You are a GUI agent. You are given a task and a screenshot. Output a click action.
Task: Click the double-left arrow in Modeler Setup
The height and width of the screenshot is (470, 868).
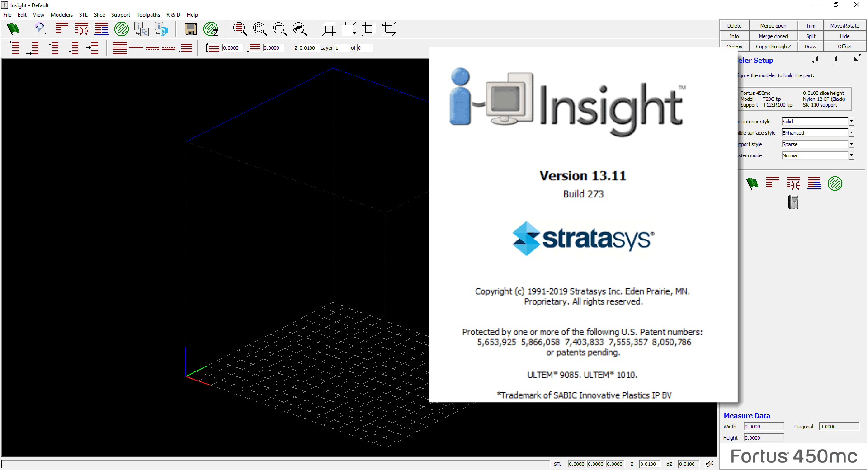[814, 60]
